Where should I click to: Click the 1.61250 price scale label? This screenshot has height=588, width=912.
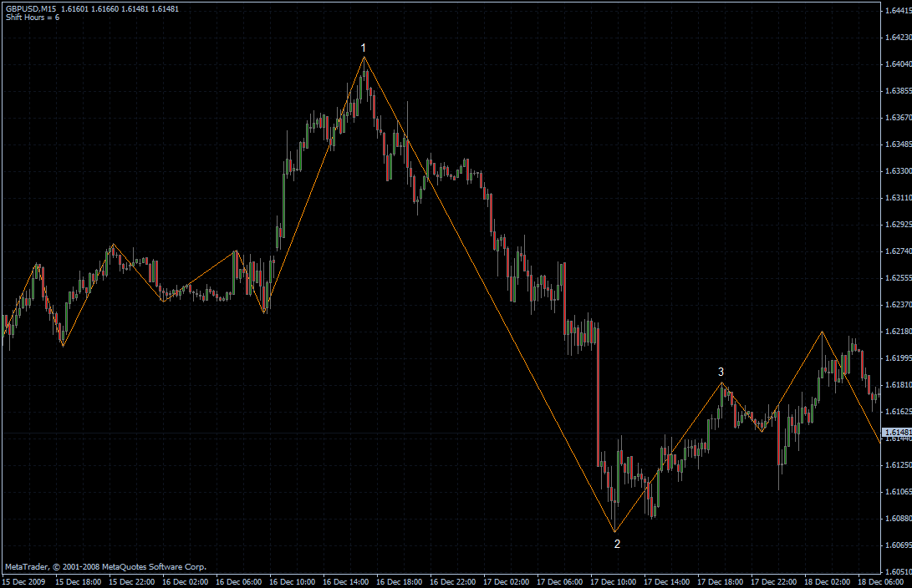point(898,465)
